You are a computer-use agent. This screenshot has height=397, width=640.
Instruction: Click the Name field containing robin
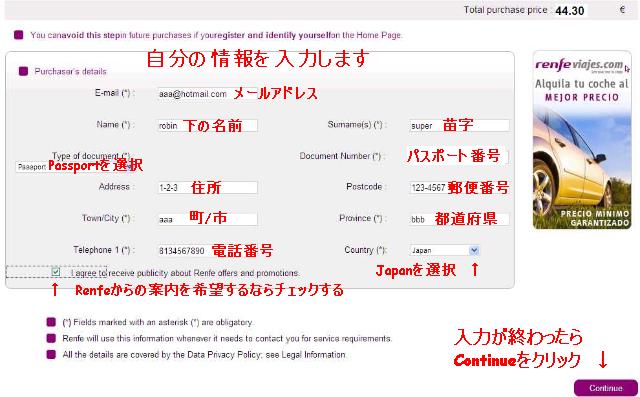(207, 125)
